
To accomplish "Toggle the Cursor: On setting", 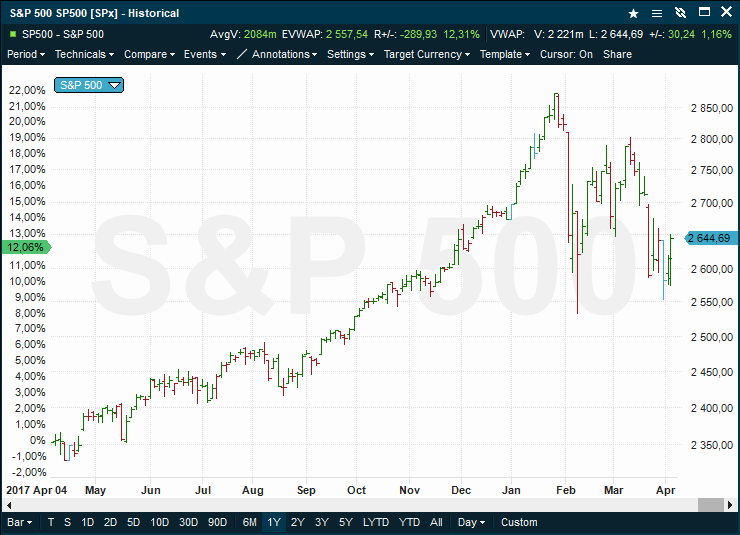I will [x=566, y=54].
